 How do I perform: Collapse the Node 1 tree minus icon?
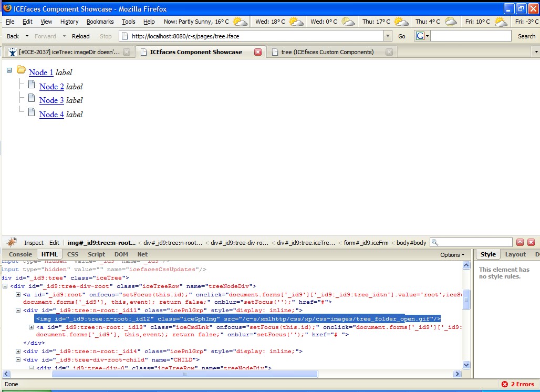tap(9, 70)
